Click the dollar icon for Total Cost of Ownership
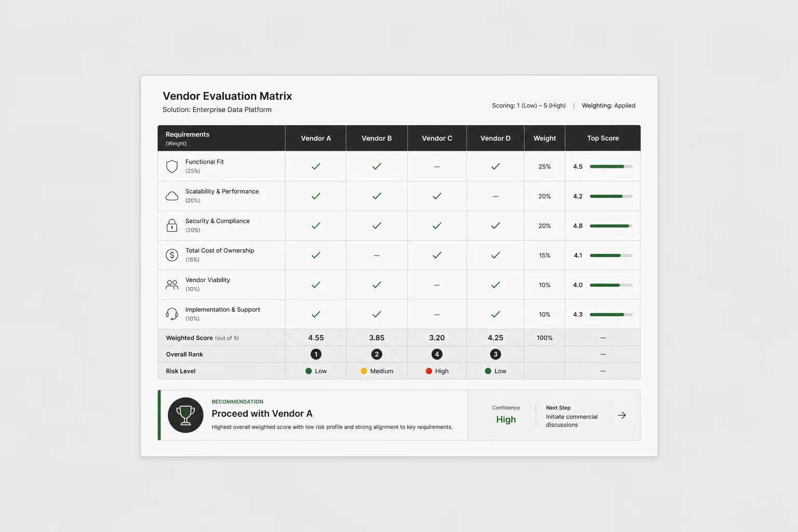798x532 pixels. click(172, 255)
